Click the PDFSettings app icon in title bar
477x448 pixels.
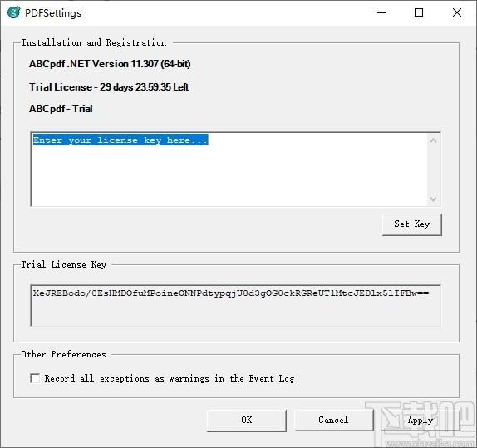tap(13, 12)
